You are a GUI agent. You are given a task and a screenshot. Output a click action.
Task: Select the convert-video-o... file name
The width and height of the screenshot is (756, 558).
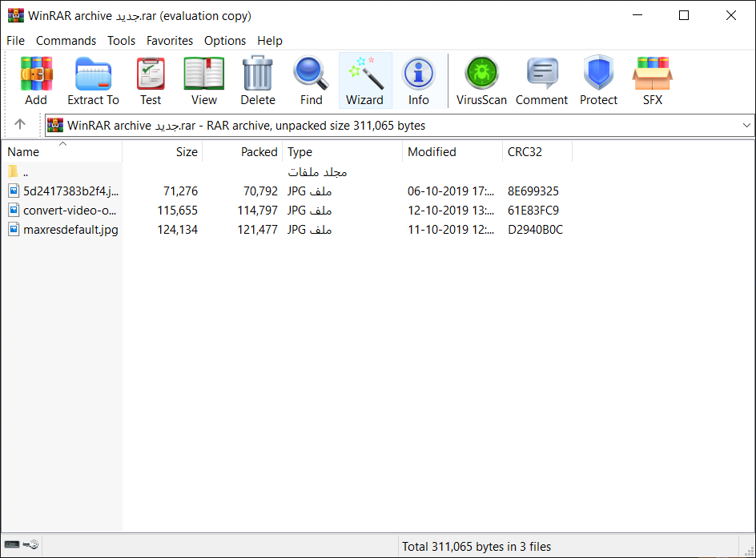[70, 211]
